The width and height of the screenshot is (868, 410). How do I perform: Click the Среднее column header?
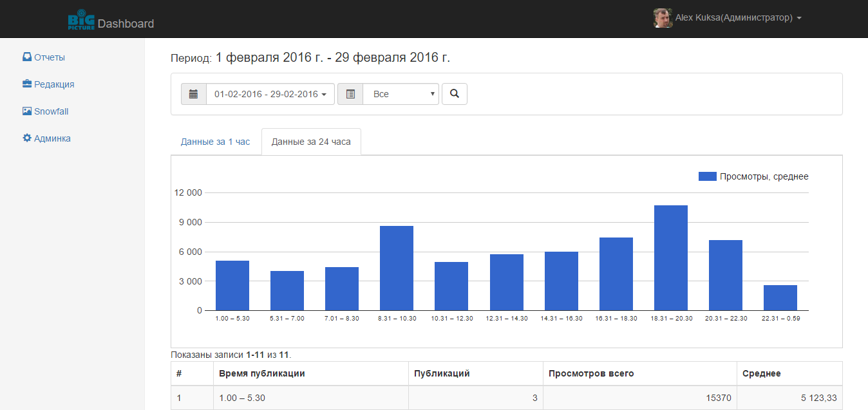(789, 373)
